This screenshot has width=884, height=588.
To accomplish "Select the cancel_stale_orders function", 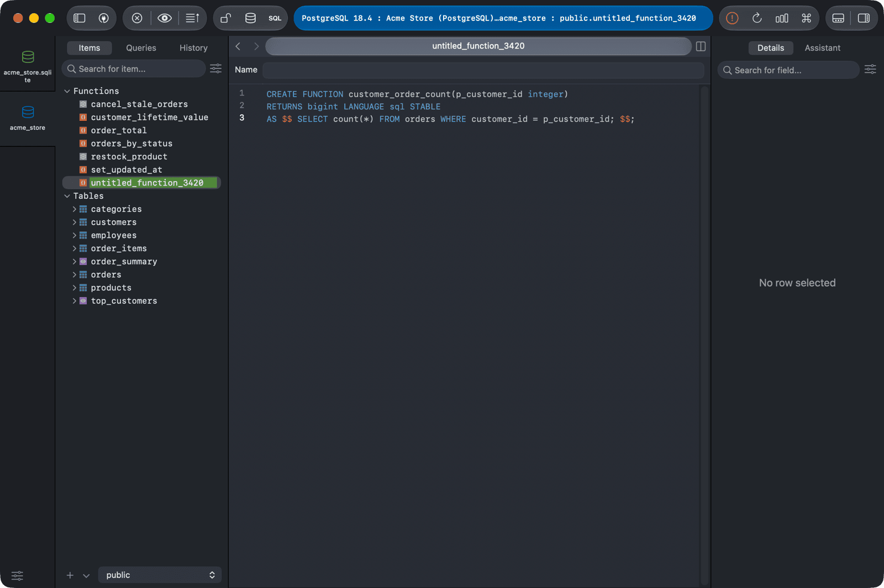I will pyautogui.click(x=139, y=104).
